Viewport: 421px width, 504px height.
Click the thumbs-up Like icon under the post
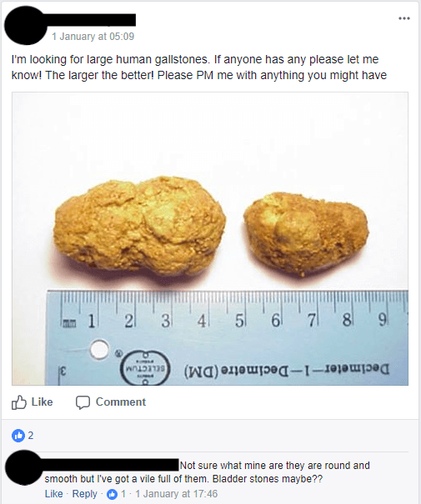coord(18,402)
